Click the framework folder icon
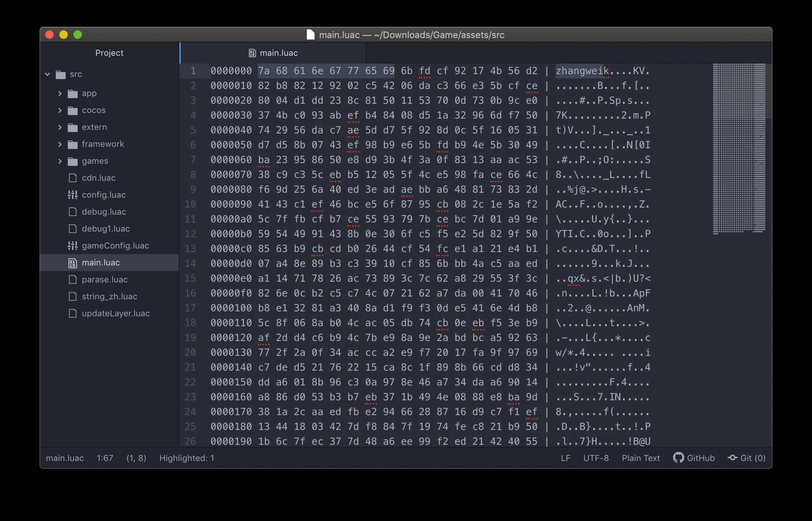The height and width of the screenshot is (521, 812). point(73,144)
